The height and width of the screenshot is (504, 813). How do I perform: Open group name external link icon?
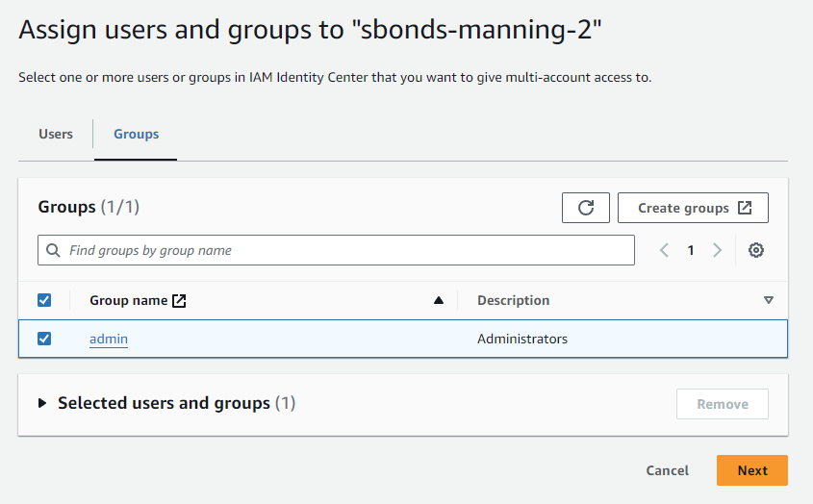(179, 301)
